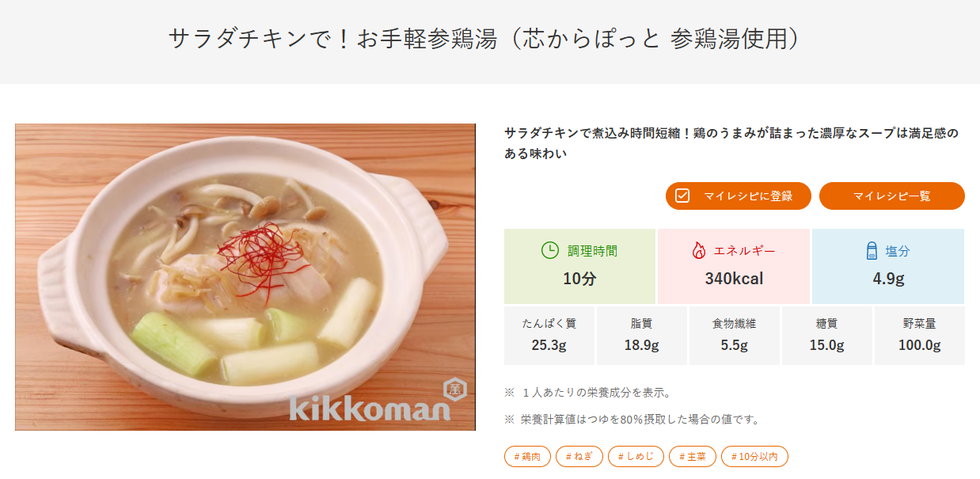Image resolution: width=980 pixels, height=479 pixels.
Task: Select the #ねぎ tag
Action: 579,457
